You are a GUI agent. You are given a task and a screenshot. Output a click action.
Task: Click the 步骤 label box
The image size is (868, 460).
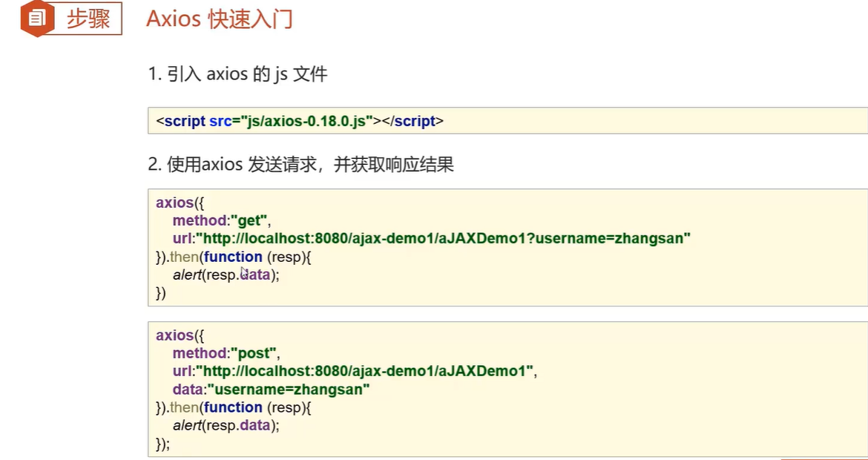[x=88, y=19]
